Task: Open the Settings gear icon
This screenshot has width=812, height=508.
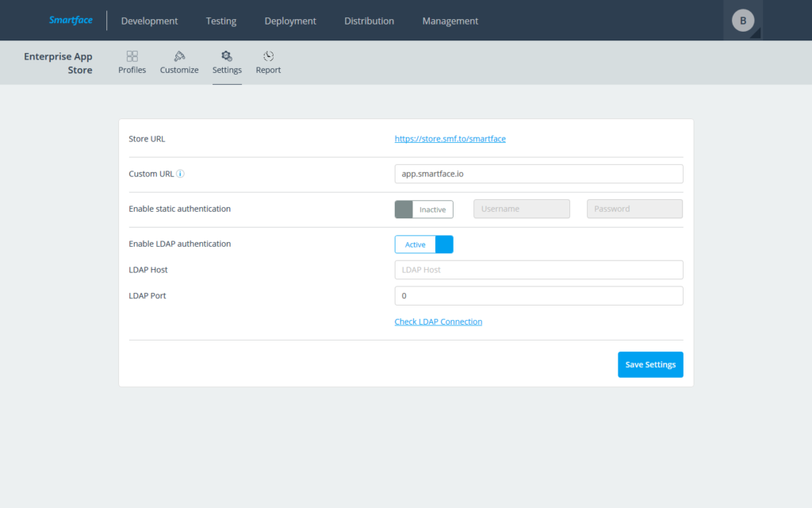Action: (x=227, y=63)
